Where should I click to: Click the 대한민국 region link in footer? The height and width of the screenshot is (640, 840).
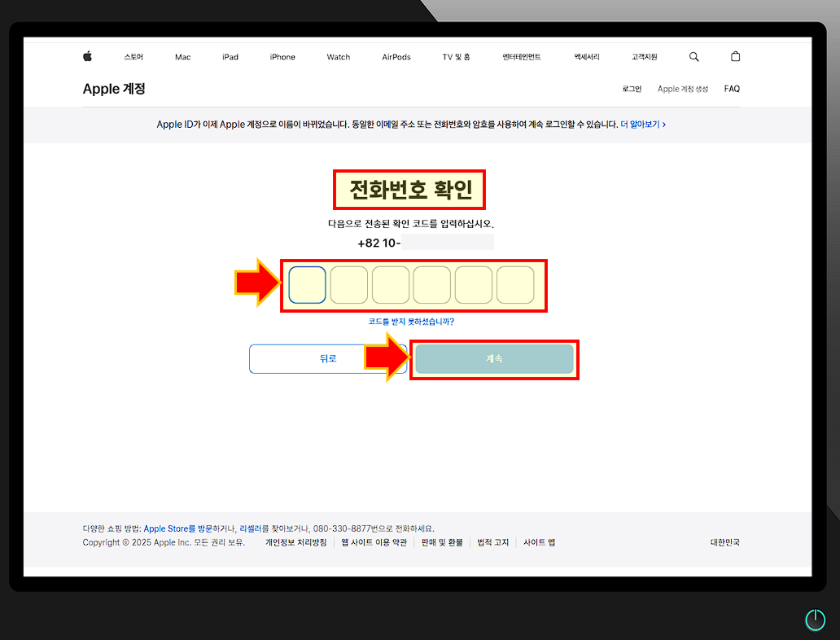[x=724, y=541]
